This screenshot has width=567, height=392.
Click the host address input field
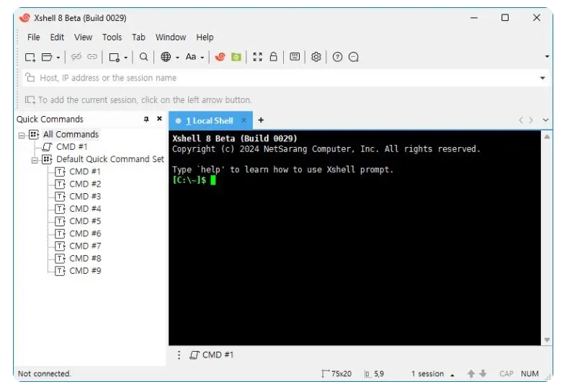(x=286, y=78)
